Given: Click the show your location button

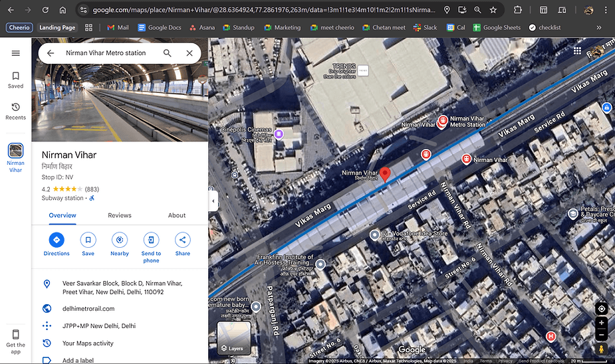Looking at the screenshot, I should 601,309.
